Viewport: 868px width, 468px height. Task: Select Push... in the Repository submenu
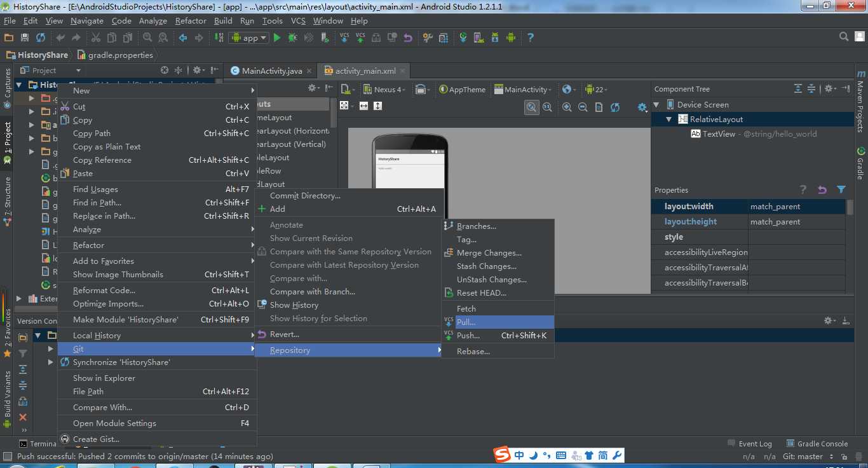tap(498, 335)
